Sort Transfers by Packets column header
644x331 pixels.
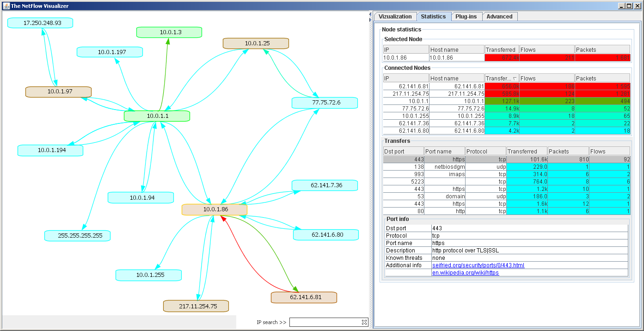(568, 151)
